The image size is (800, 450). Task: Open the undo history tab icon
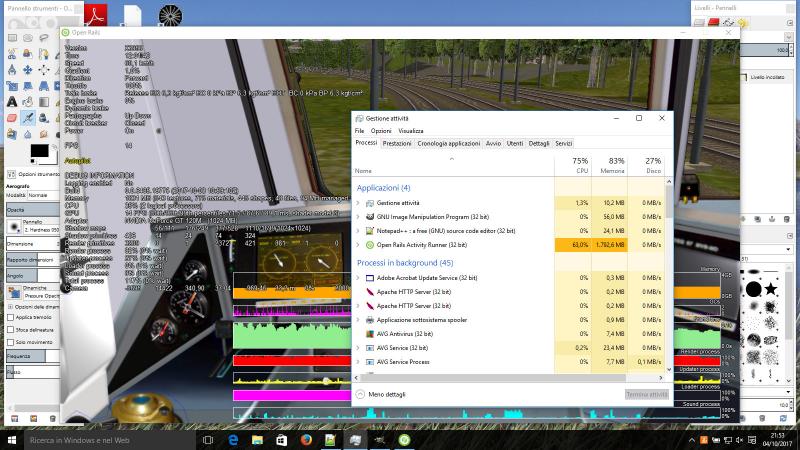point(742,23)
